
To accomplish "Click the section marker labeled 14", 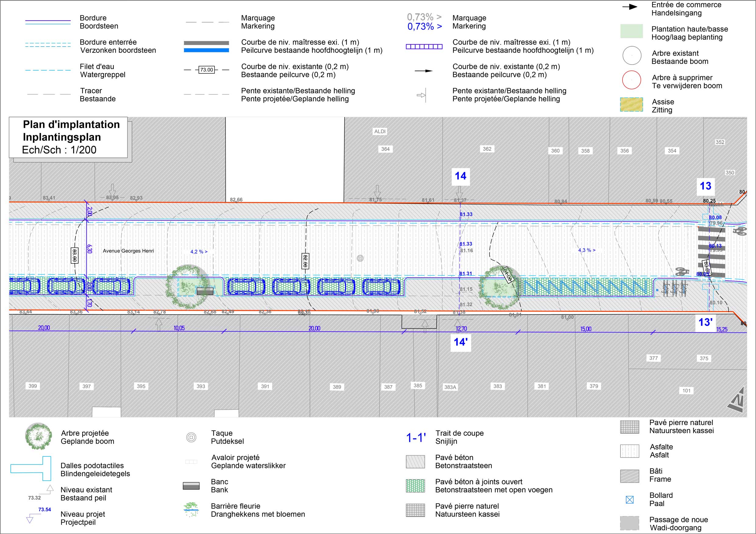I will pyautogui.click(x=460, y=176).
